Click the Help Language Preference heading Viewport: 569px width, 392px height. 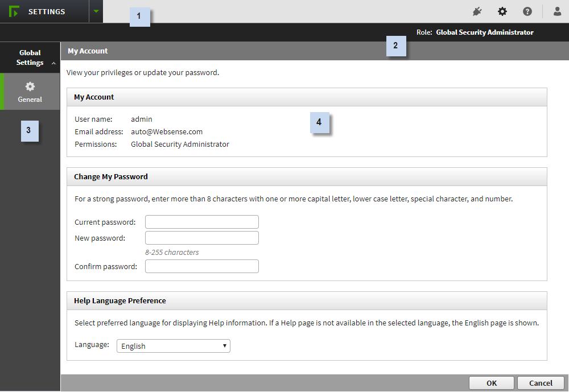click(119, 300)
